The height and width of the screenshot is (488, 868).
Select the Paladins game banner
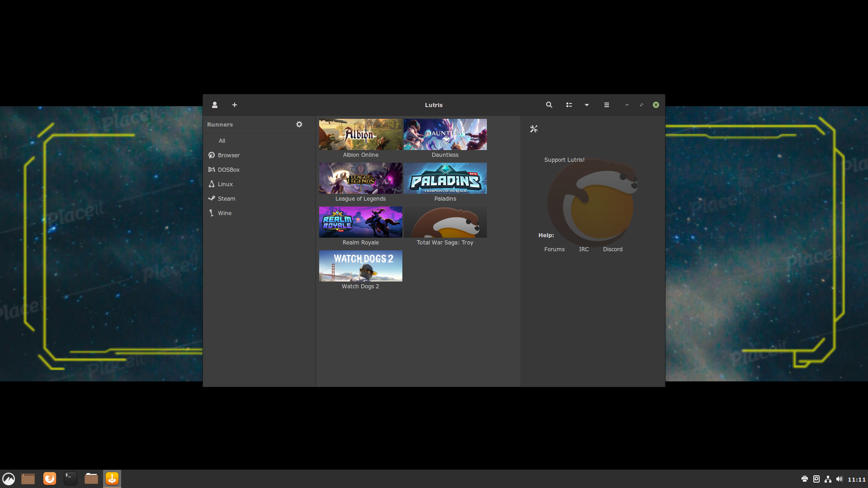click(445, 178)
